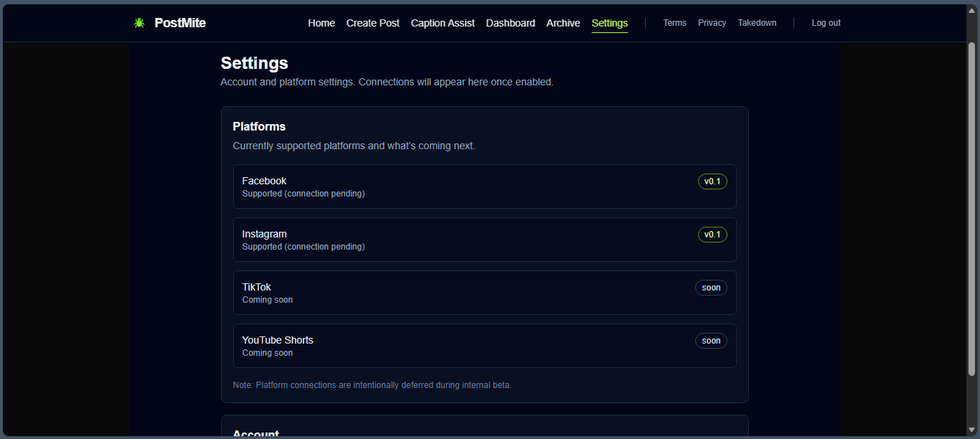Navigate to Create Post
The image size is (980, 439).
coord(372,22)
